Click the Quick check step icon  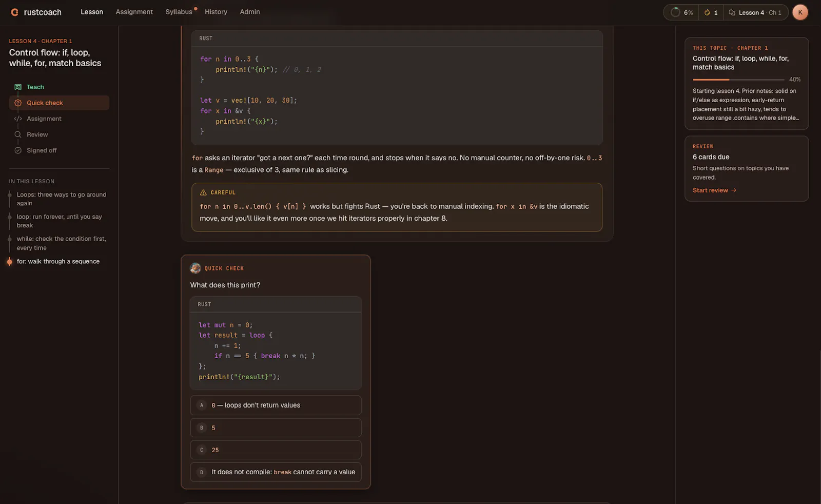[x=18, y=103]
